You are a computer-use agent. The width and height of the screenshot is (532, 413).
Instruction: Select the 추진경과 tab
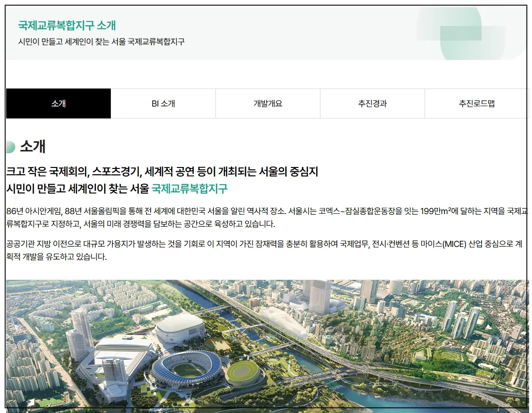point(372,103)
